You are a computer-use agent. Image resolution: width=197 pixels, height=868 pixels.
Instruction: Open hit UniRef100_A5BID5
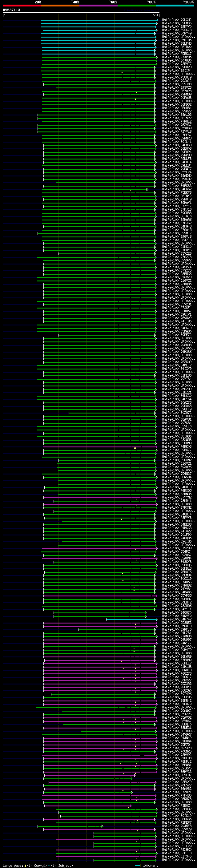177,40
